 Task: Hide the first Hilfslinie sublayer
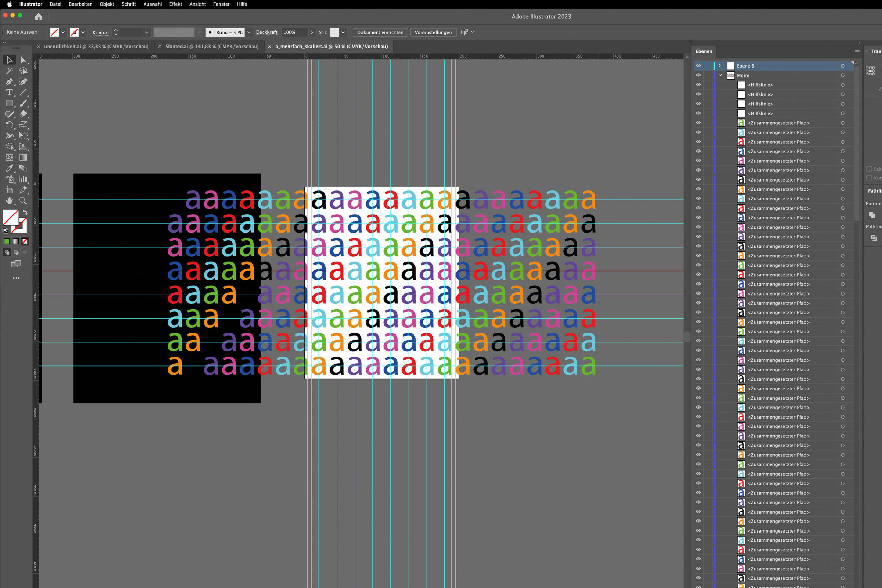pyautogui.click(x=698, y=85)
